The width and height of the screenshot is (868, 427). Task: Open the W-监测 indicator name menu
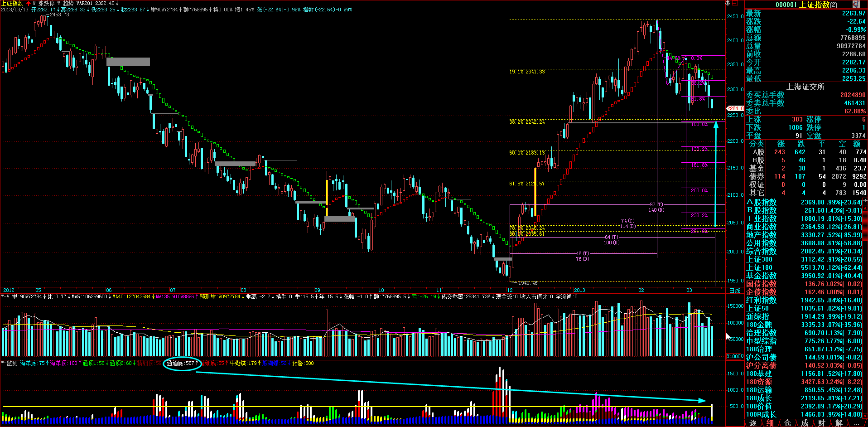coord(9,363)
